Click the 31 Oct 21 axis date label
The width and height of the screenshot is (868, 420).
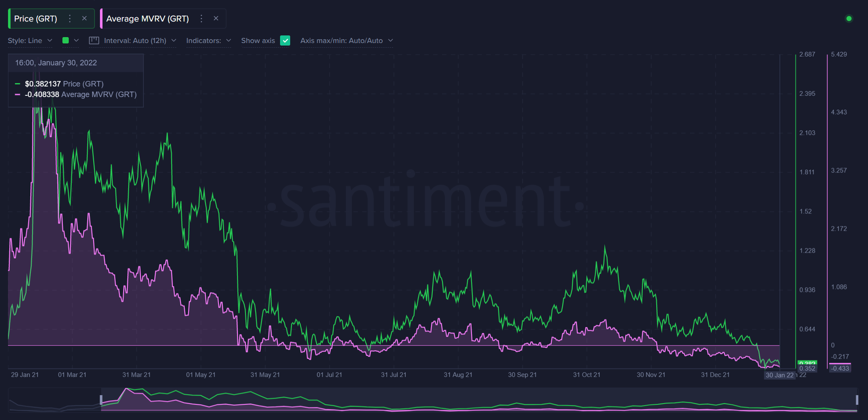tap(586, 375)
